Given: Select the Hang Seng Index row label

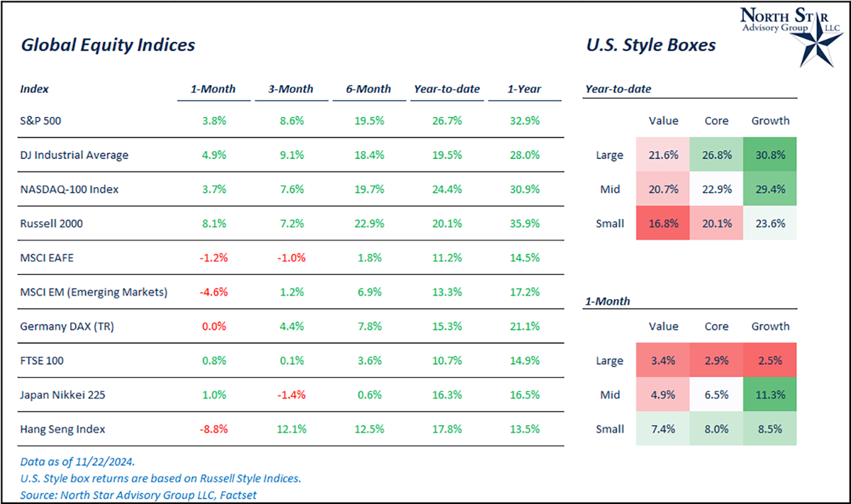Looking at the screenshot, I should 58,429.
